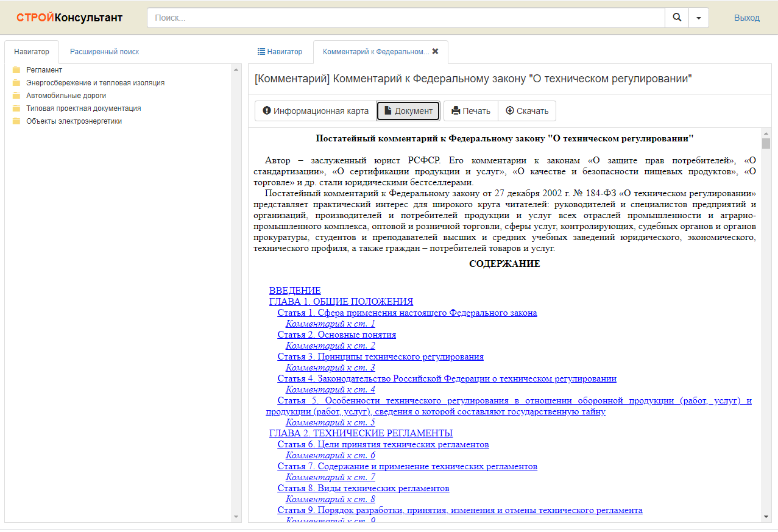This screenshot has width=778, height=532.
Task: Open Комментарий к ст. 5 link
Action: coord(330,422)
